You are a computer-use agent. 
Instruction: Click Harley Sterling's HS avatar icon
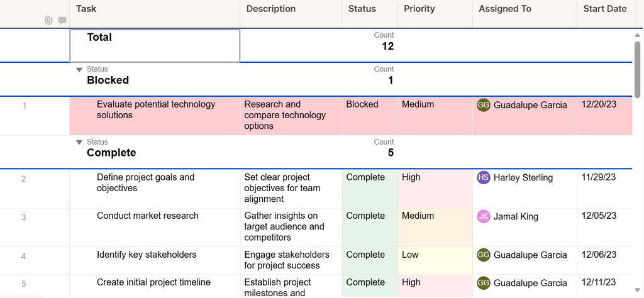coord(483,177)
